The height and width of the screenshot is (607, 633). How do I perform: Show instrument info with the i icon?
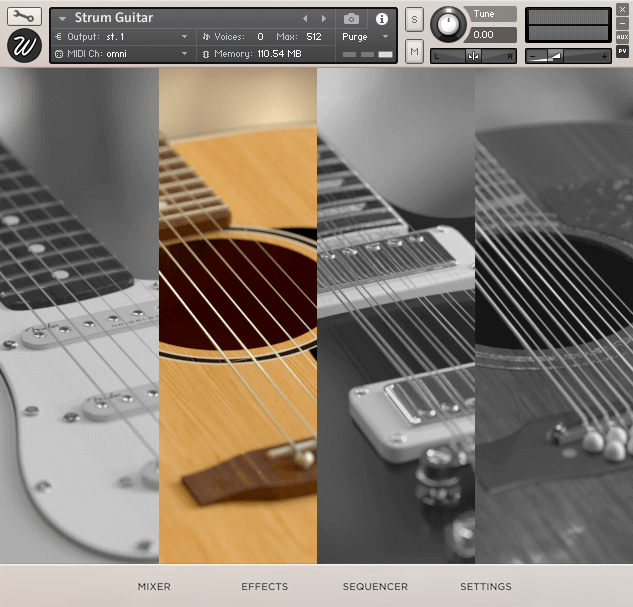[381, 19]
